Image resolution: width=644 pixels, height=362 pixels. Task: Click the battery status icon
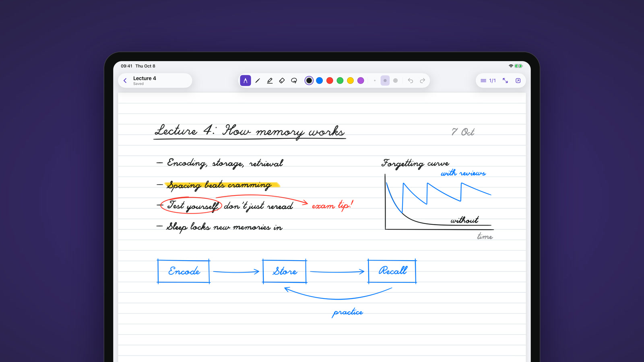click(518, 66)
